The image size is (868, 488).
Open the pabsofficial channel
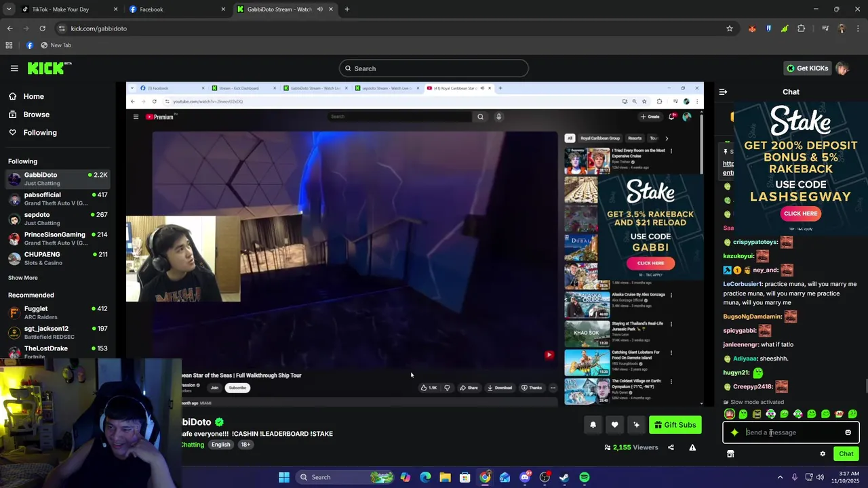58,199
